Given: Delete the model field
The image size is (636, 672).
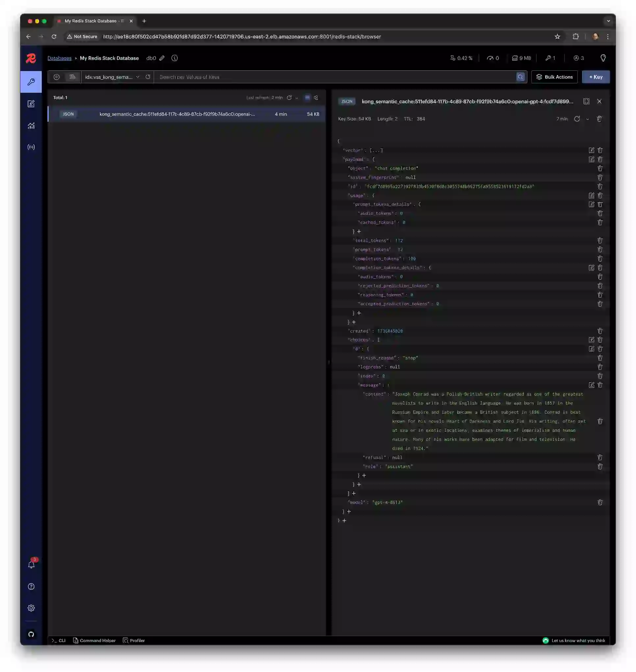Looking at the screenshot, I should [600, 502].
